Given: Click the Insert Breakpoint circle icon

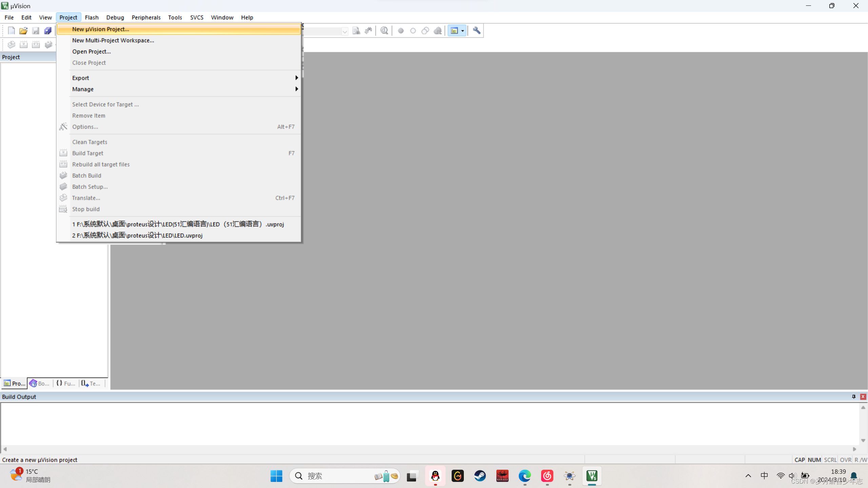Looking at the screenshot, I should pyautogui.click(x=401, y=31).
